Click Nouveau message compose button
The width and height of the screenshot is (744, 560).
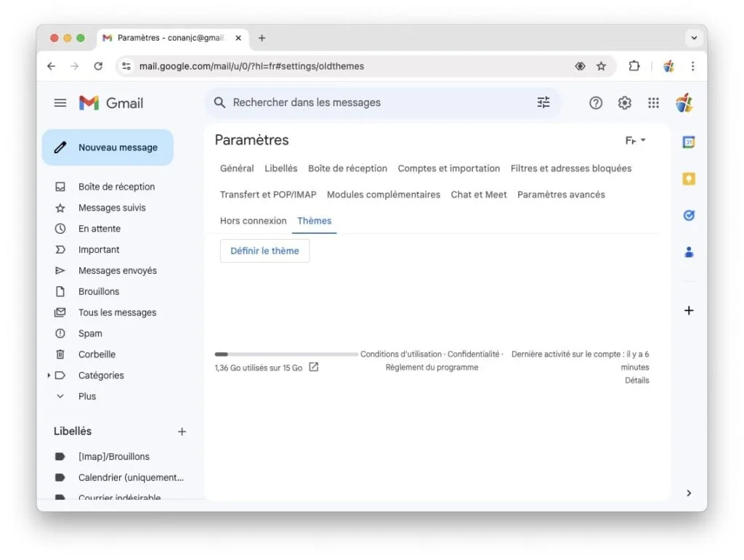coord(108,147)
